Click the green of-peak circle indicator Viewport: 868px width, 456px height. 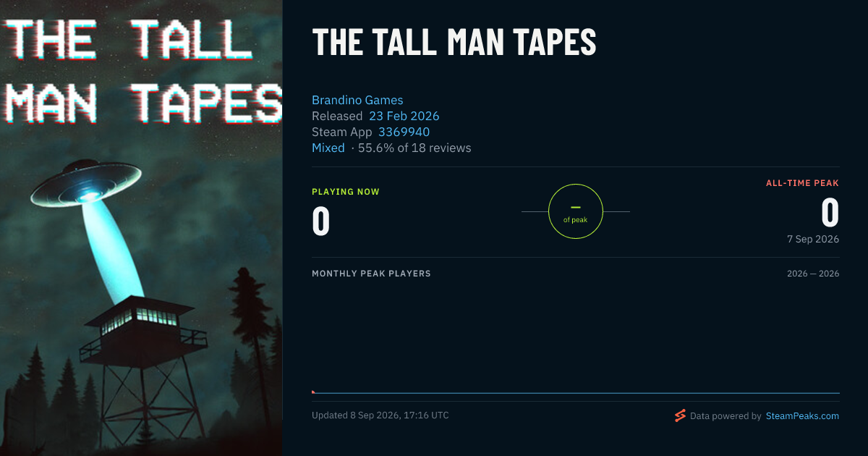coord(576,211)
